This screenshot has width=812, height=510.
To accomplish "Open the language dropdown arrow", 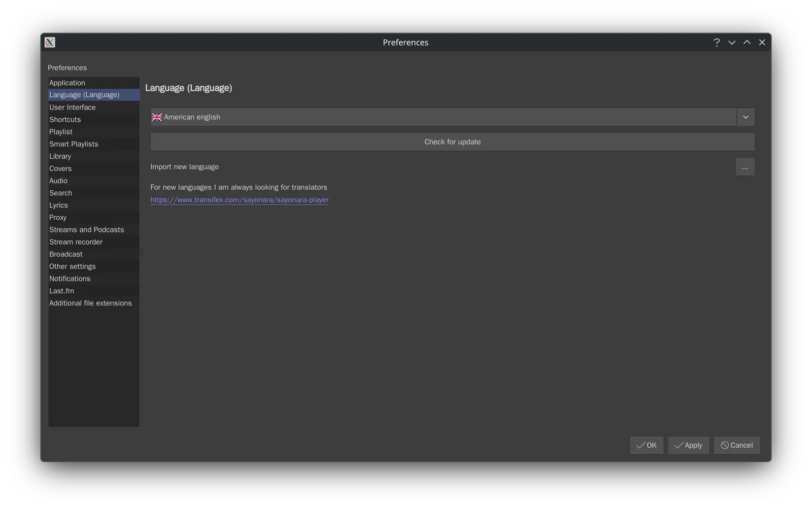I will 746,117.
